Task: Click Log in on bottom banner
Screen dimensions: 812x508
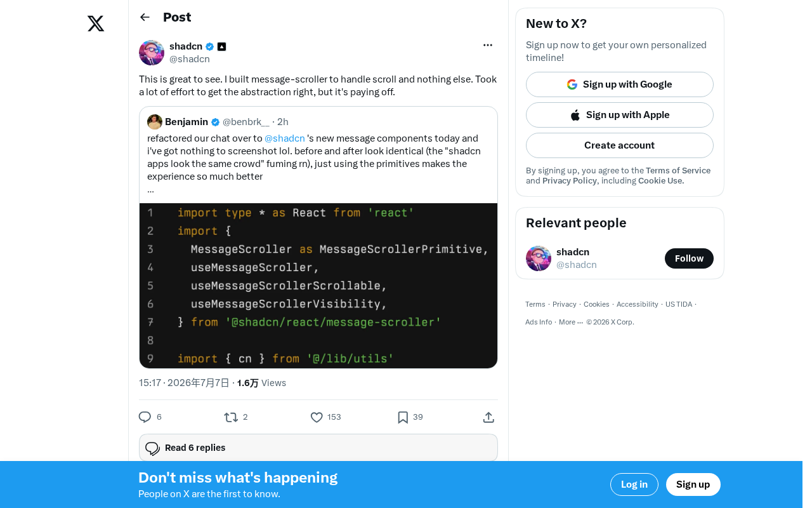Action: point(634,485)
